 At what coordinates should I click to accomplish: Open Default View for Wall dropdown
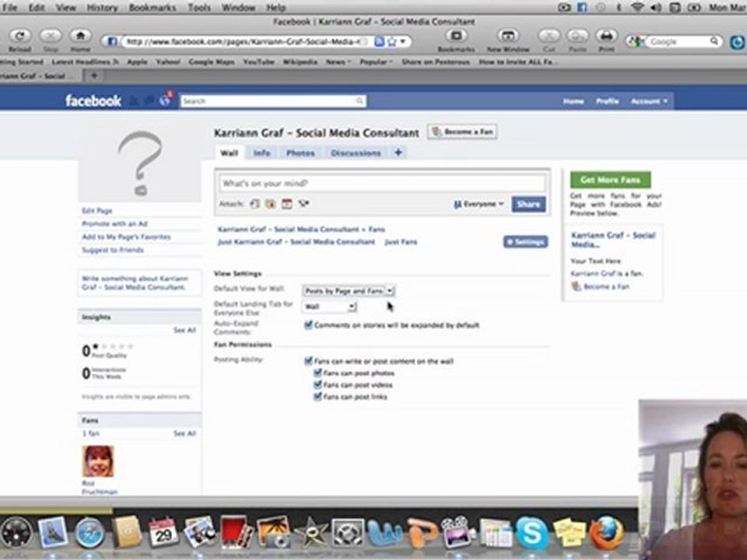pyautogui.click(x=349, y=290)
